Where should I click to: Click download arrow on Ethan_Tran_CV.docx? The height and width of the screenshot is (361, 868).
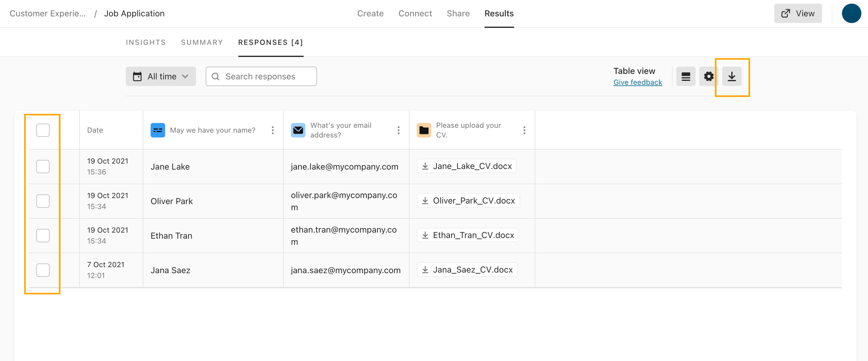coord(425,235)
